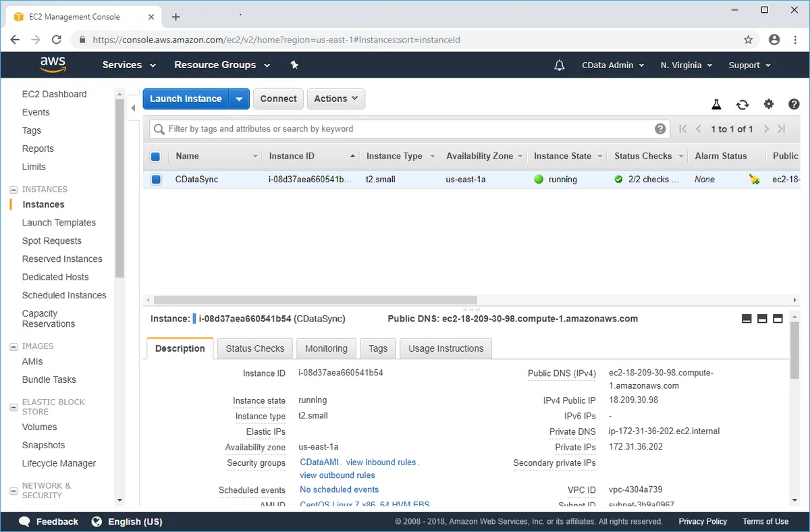This screenshot has width=810, height=532.
Task: Click the Connect button
Action: [x=278, y=99]
